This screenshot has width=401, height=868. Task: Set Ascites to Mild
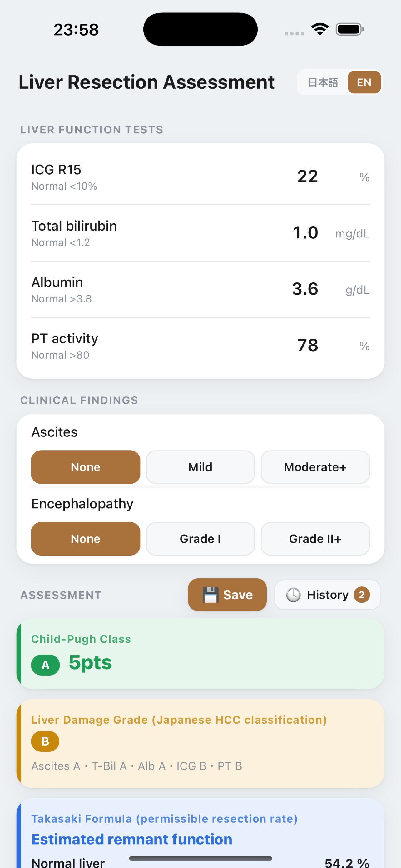(x=200, y=467)
